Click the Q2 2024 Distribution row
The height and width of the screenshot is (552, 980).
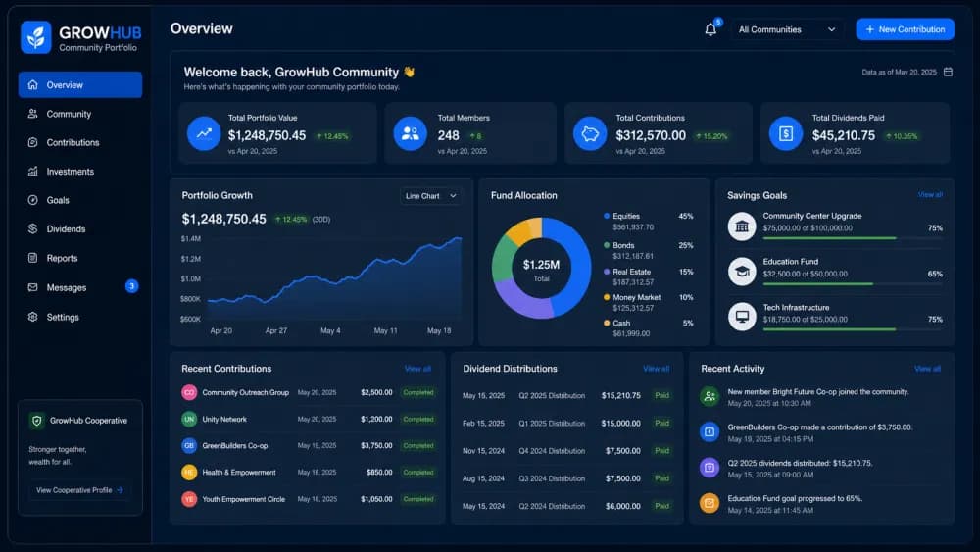pos(566,506)
